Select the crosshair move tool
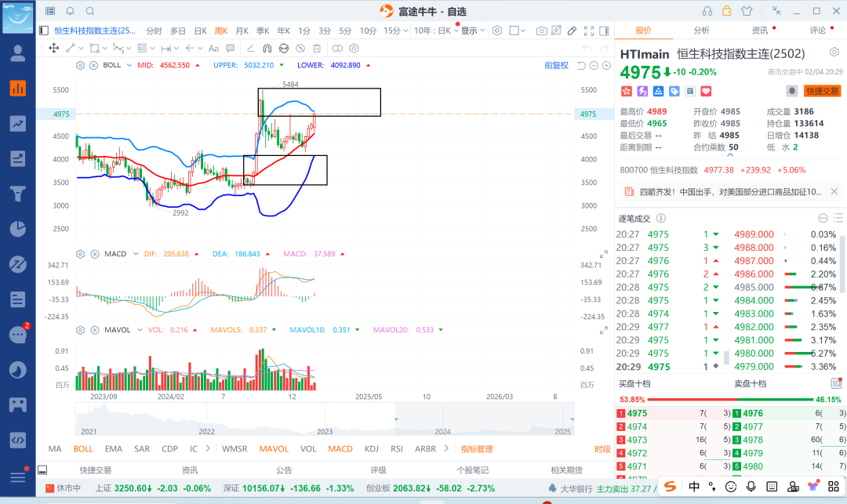 coord(54,48)
